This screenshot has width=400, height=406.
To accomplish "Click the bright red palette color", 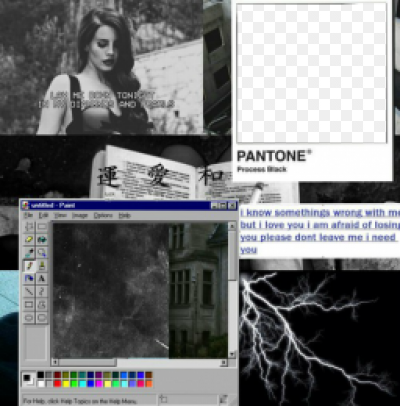I will pyautogui.click(x=58, y=384).
